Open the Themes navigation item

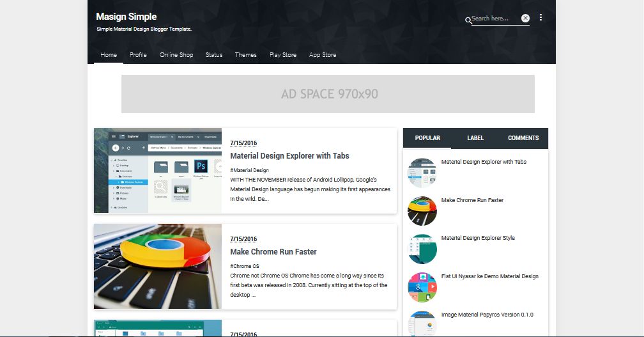(x=245, y=54)
